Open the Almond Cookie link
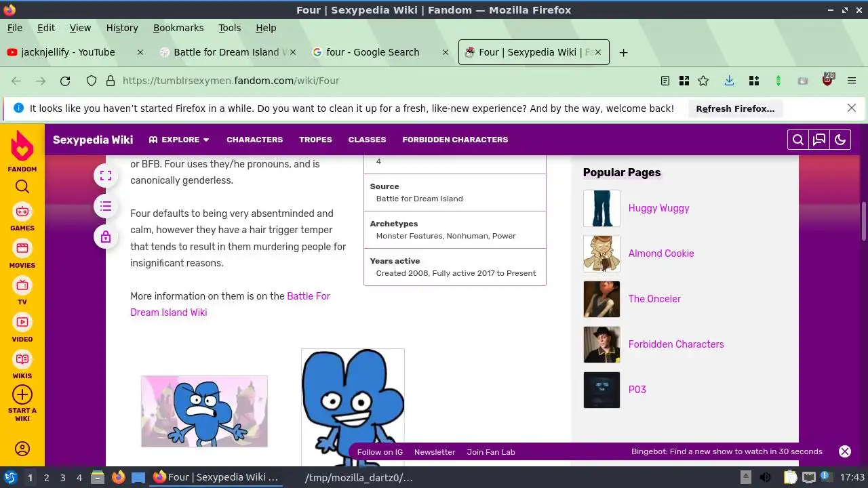Viewport: 868px width, 488px height. (661, 253)
